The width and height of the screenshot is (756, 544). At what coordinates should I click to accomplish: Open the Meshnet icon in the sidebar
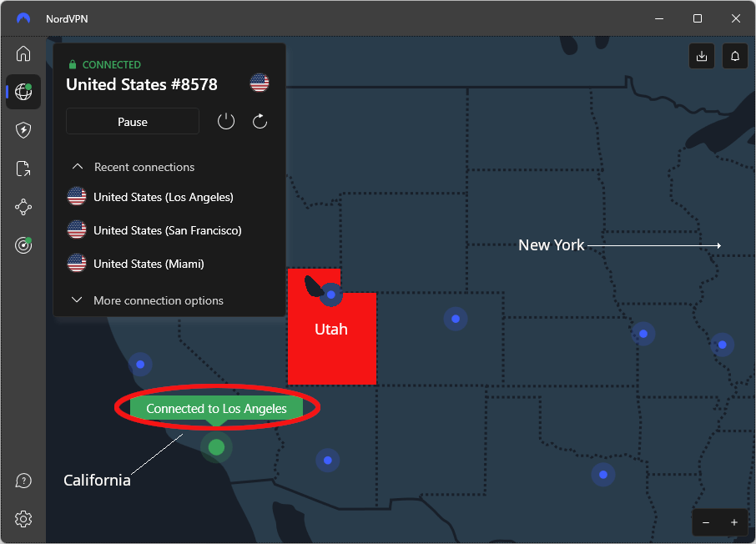[23, 208]
